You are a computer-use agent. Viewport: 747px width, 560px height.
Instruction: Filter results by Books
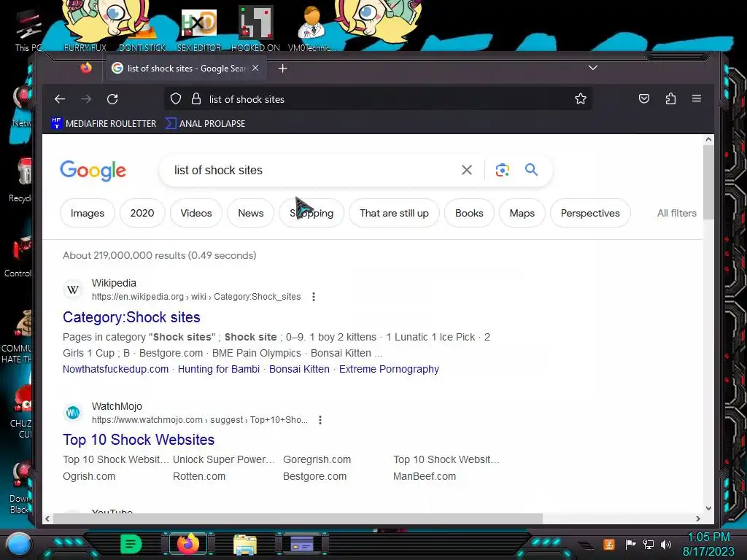pyautogui.click(x=469, y=213)
